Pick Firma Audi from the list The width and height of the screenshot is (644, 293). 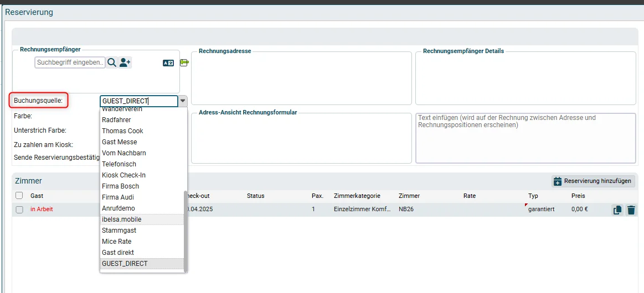(x=142, y=197)
